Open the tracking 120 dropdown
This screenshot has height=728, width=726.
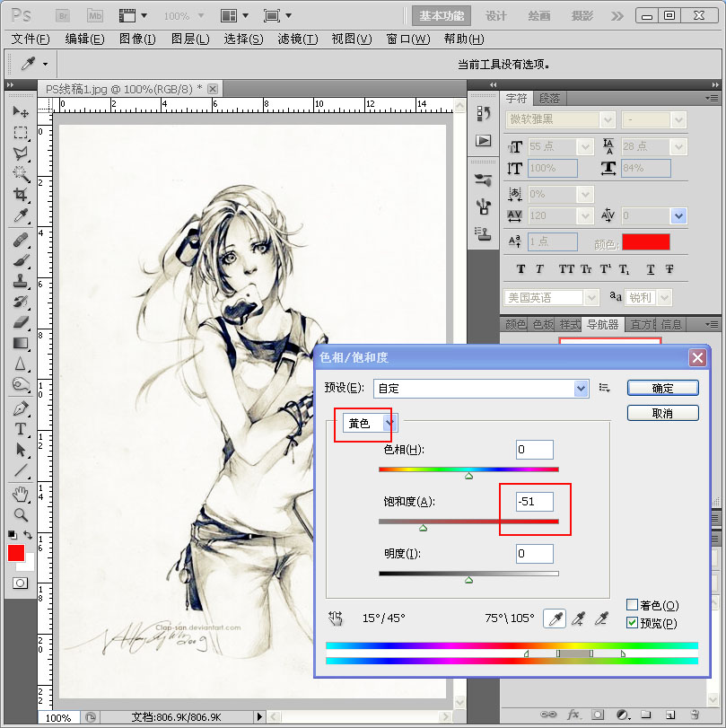585,215
